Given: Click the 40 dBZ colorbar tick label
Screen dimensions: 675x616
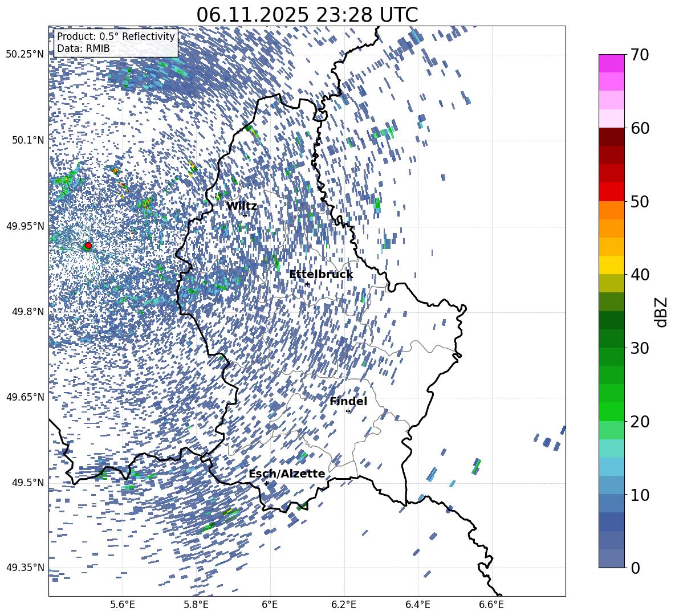Looking at the screenshot, I should click(640, 275).
